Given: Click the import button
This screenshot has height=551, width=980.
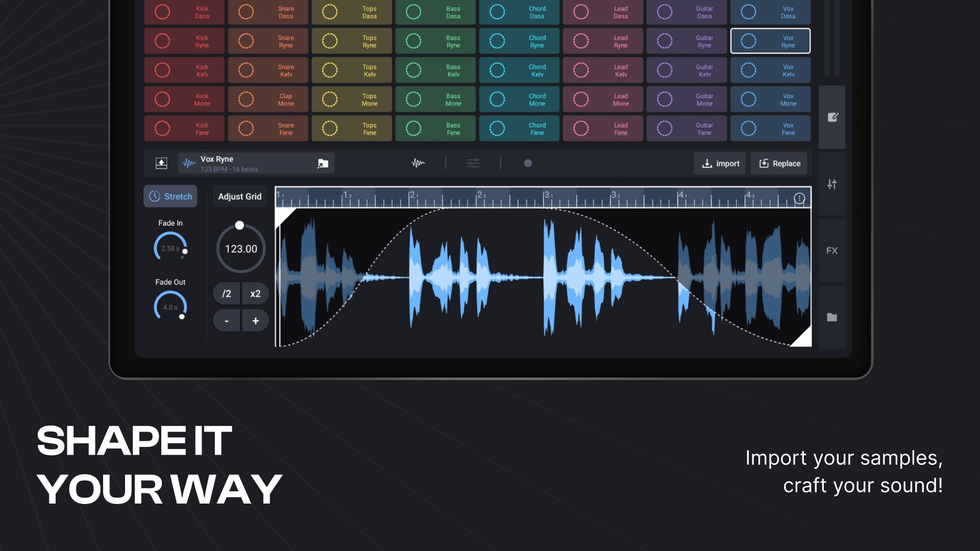Looking at the screenshot, I should (720, 163).
